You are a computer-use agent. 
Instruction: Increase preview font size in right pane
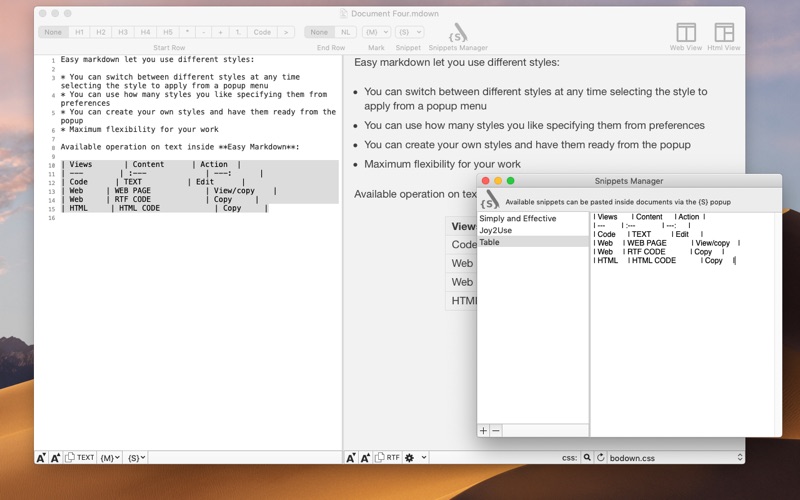(365, 458)
